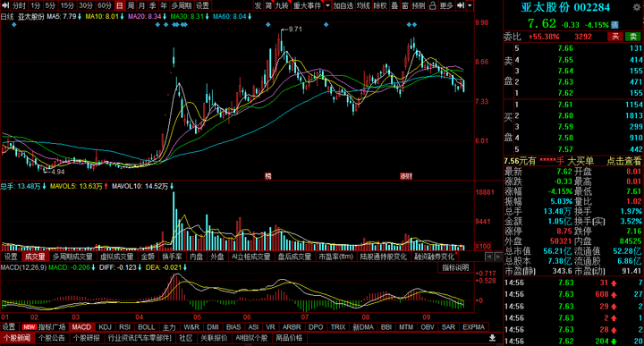Click the download icon in the news tab bar
Image resolution: width=644 pixels, height=346 pixels.
492,338
